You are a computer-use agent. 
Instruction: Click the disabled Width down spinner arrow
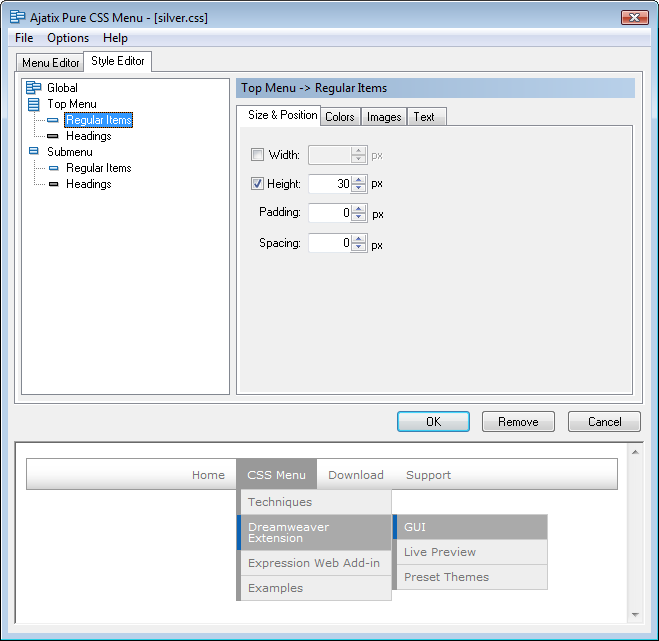point(358,159)
